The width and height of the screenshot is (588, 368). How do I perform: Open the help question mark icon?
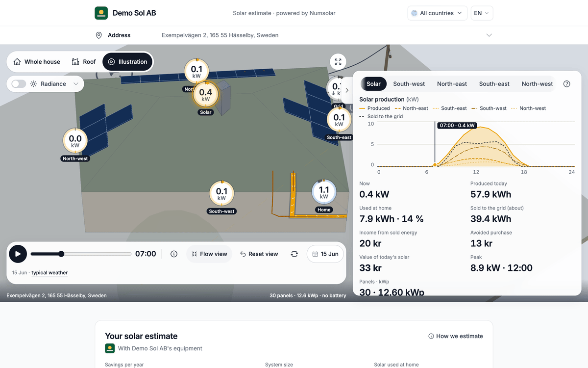click(x=567, y=84)
